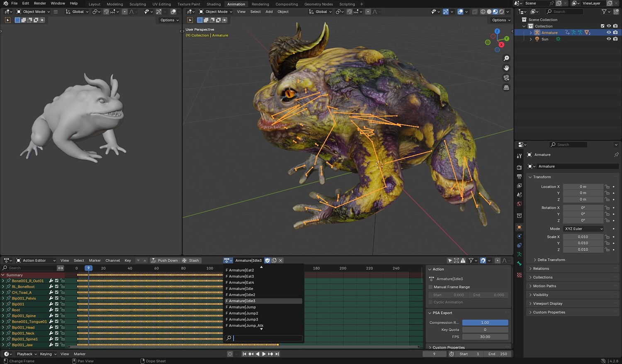Hide the Sun light in viewport

(x=609, y=39)
